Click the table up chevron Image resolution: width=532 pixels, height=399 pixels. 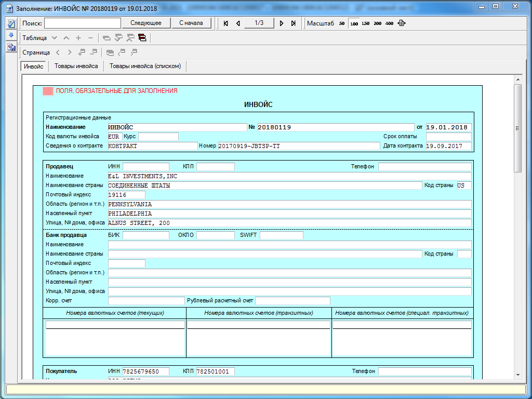[66, 38]
